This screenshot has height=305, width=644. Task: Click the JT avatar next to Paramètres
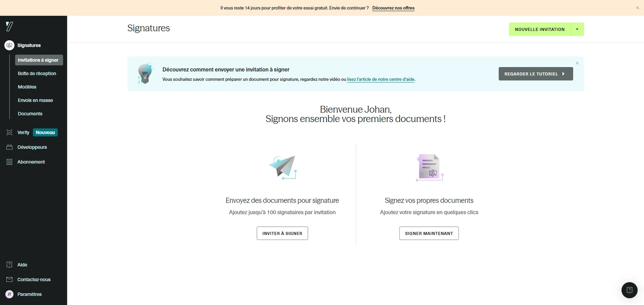(x=9, y=294)
